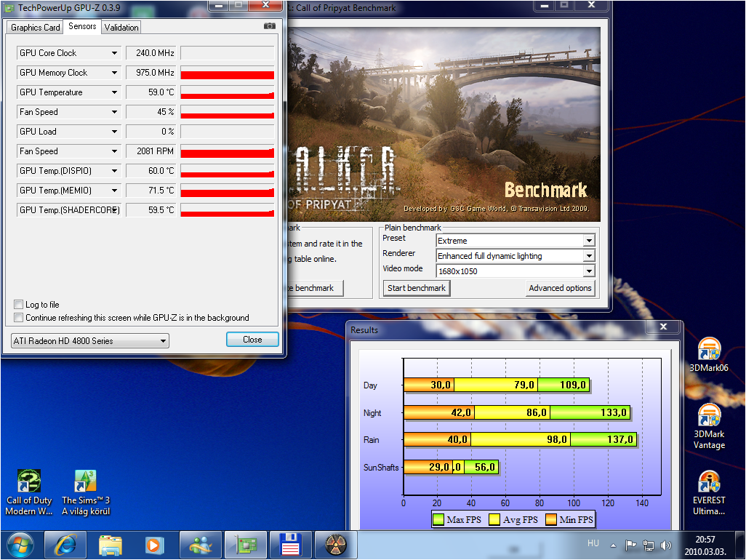Expand the GPU Temperature sensor dropdown
Screen dimensions: 746x560
114,92
